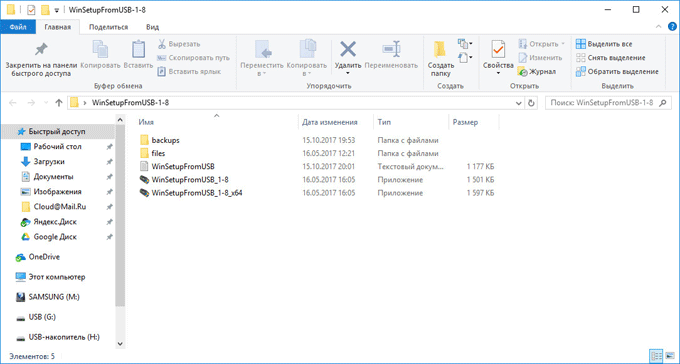
Task: Select Quick access (Быстрый доступ) in sidebar
Action: pos(58,131)
